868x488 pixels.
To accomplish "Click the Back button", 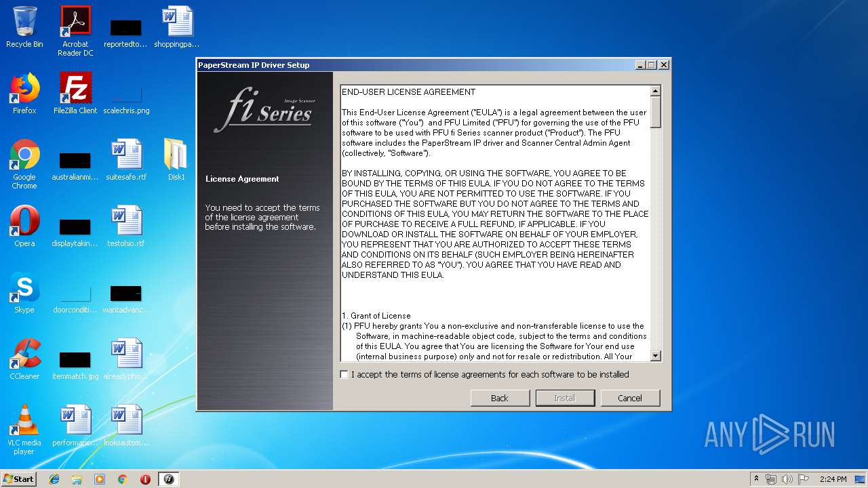I will [499, 398].
